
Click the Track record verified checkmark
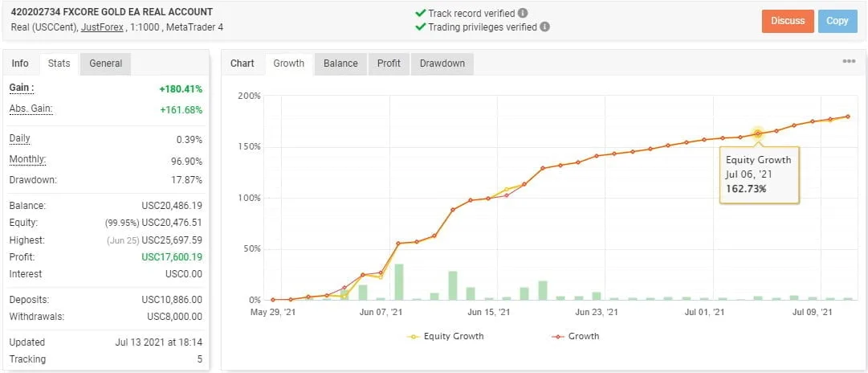click(420, 13)
